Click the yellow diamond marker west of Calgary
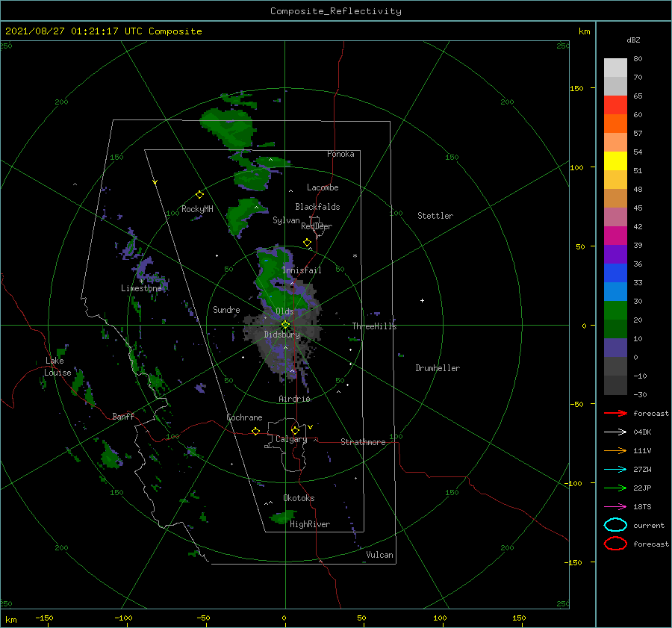 pyautogui.click(x=256, y=432)
